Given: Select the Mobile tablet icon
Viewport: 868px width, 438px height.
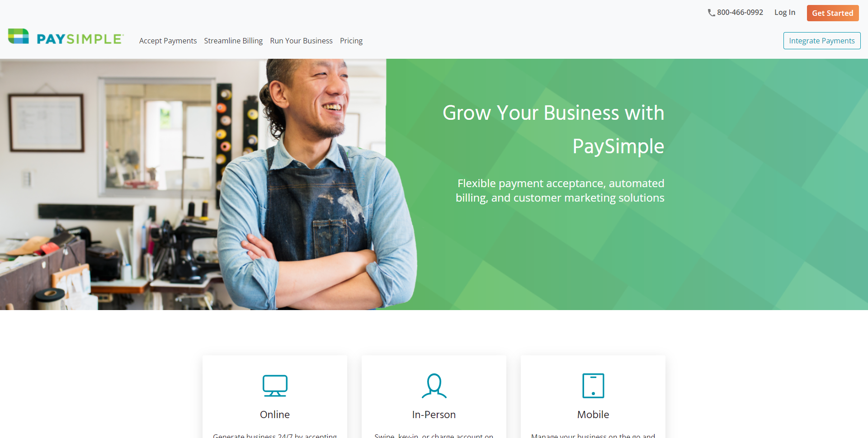Looking at the screenshot, I should click(x=593, y=386).
